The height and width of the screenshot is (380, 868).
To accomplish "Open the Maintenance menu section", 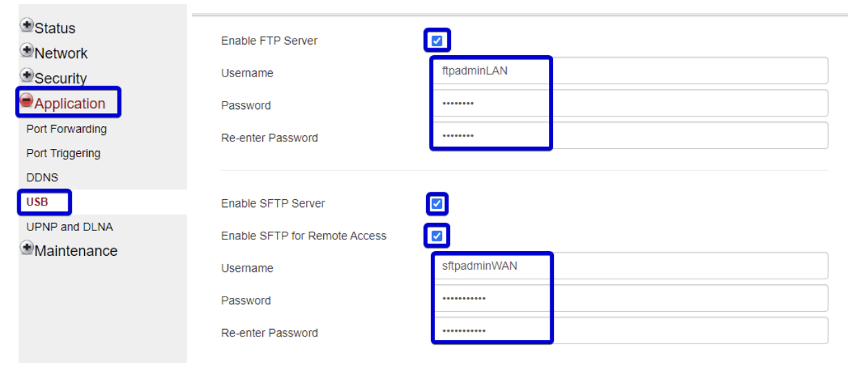I will coord(76,251).
